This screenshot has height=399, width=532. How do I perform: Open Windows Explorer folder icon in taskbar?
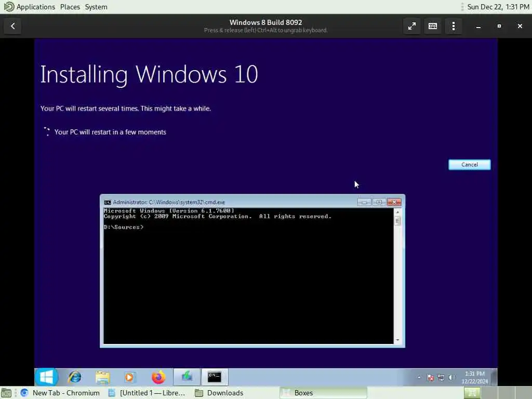102,377
